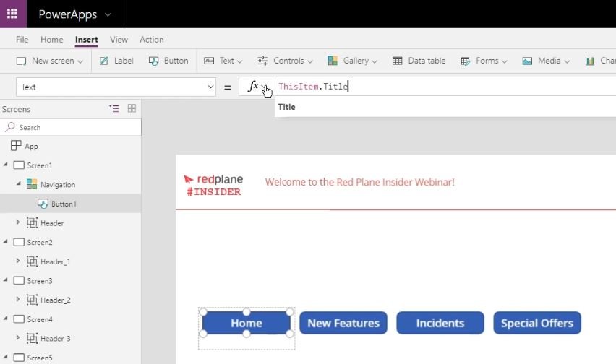This screenshot has height=364, width=616.
Task: Click the Gallery icon in ribbon
Action: point(333,61)
